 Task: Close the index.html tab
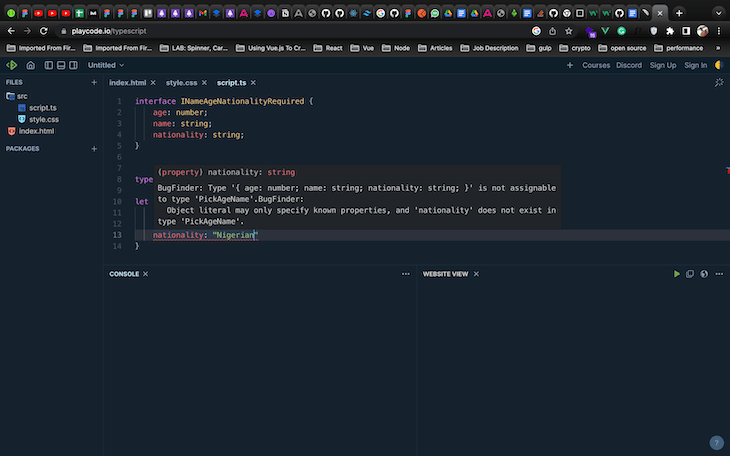(153, 82)
